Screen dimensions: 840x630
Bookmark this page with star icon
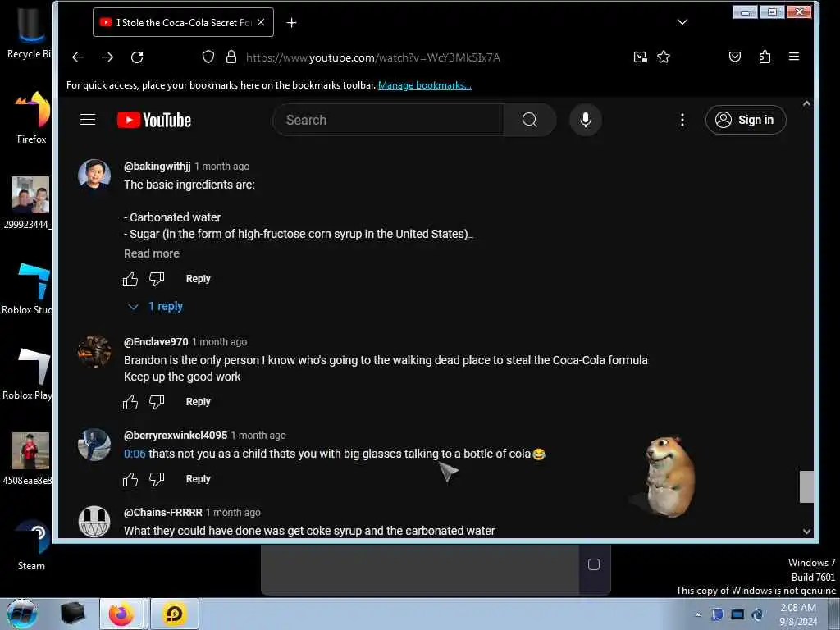(663, 57)
